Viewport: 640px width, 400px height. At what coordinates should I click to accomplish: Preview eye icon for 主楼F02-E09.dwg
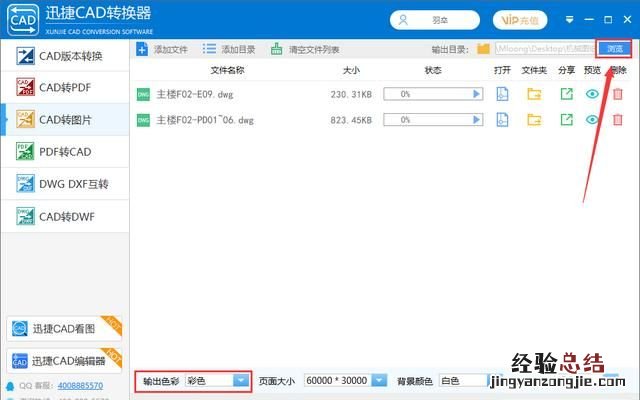coord(592,94)
